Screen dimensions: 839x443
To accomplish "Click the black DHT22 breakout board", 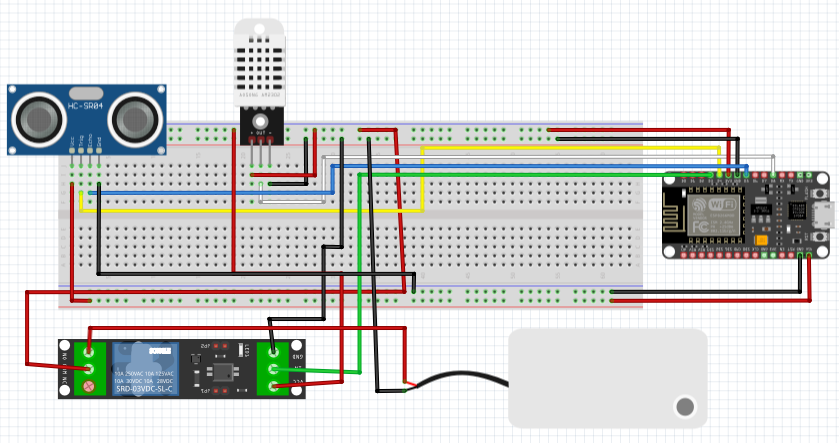I will [x=261, y=126].
